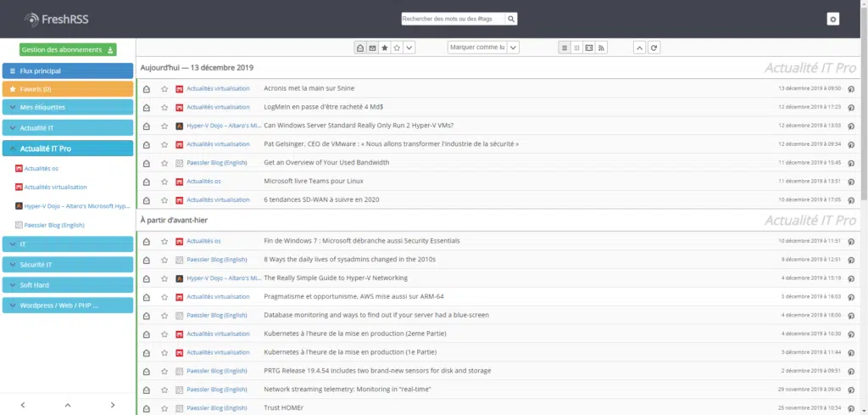Open article 8 Ways the daily lives of sysadmins

point(350,260)
